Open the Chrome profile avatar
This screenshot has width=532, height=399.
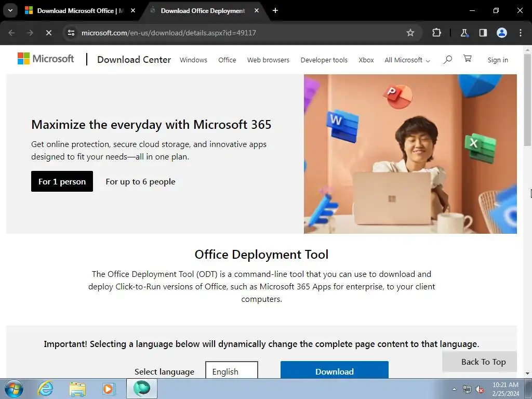click(502, 33)
